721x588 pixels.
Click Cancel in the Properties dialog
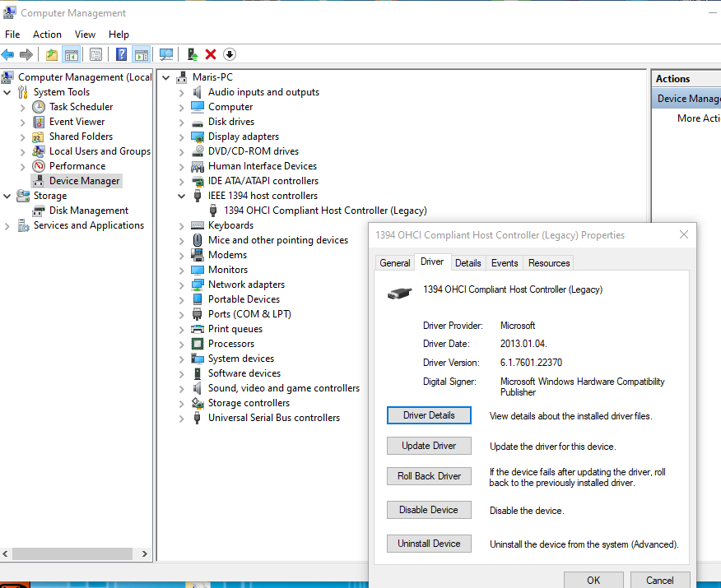[x=660, y=580]
